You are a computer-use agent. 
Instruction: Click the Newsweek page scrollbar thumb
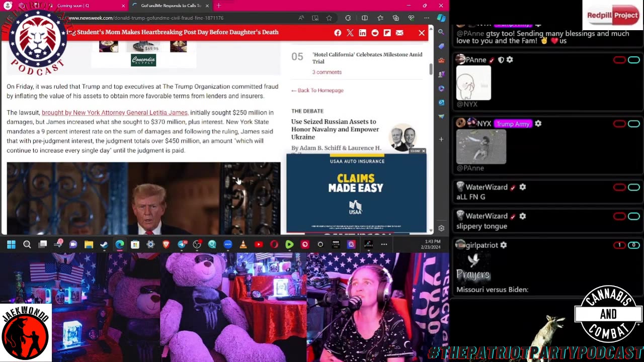[x=431, y=69]
